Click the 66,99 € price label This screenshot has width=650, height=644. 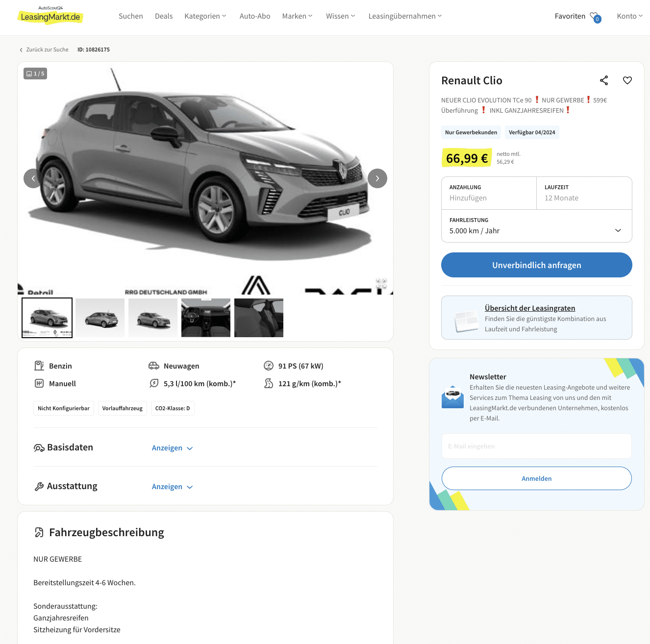click(467, 158)
